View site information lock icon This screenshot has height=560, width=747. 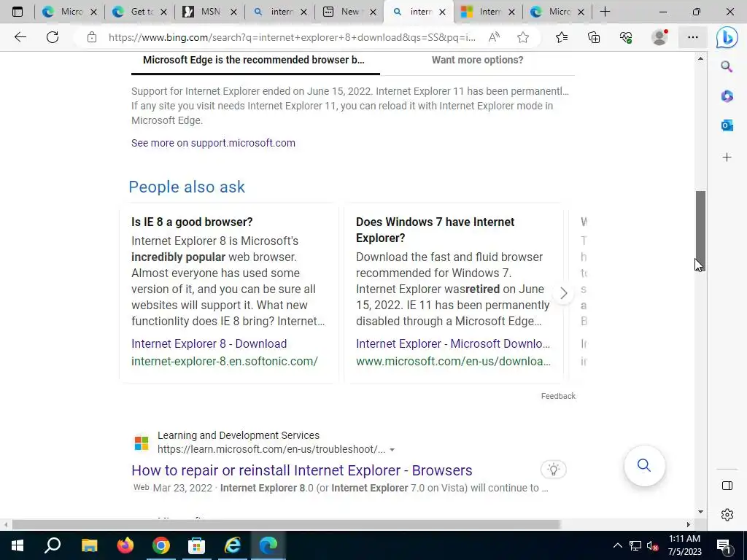(x=92, y=37)
